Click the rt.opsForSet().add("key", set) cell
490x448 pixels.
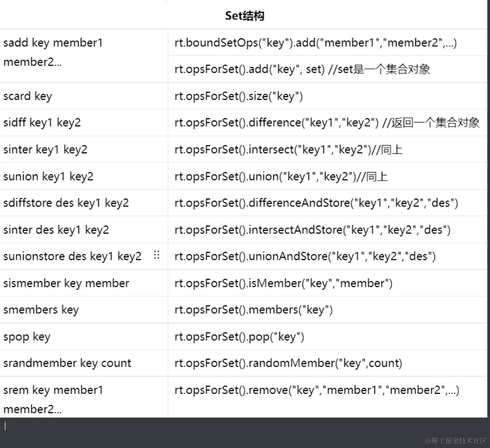point(302,69)
